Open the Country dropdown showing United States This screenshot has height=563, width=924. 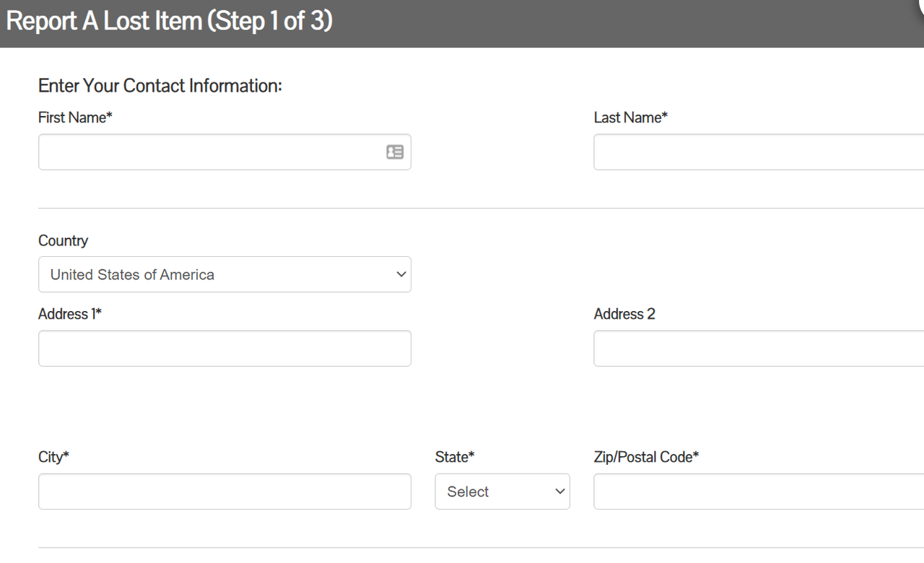click(x=217, y=275)
